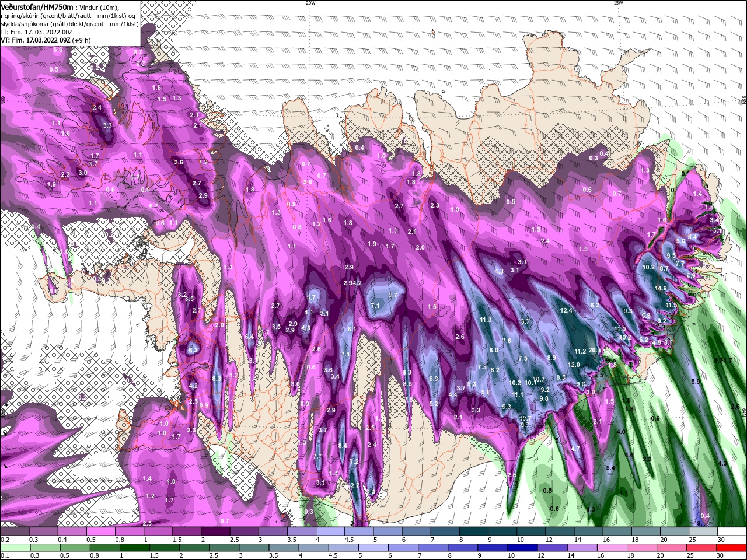Viewport: 747px width, 560px height.
Task: Click the Veðurstofan/HM750m map title
Action: [x=37, y=6]
